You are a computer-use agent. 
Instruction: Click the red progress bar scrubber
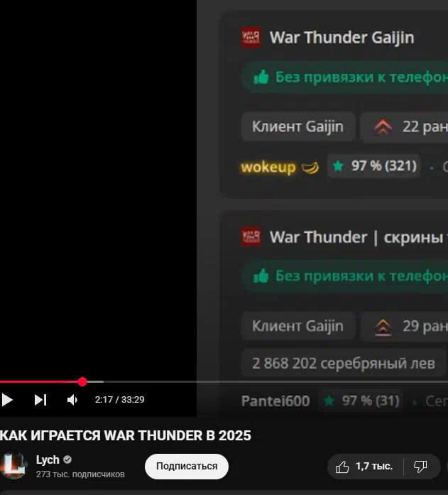(x=82, y=381)
